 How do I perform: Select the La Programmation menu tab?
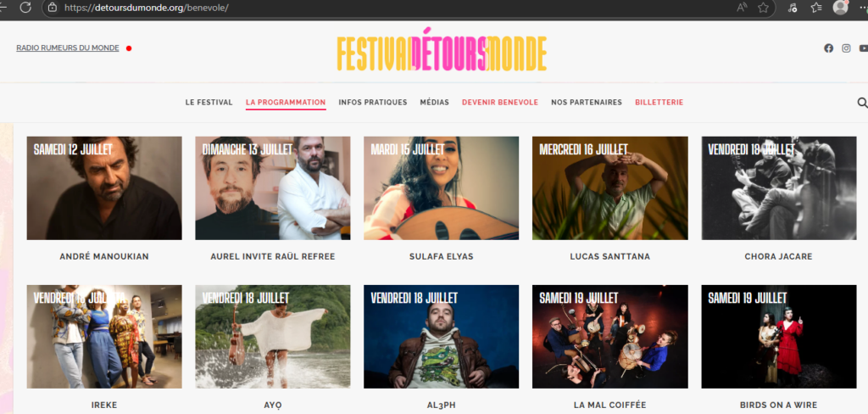coord(286,103)
